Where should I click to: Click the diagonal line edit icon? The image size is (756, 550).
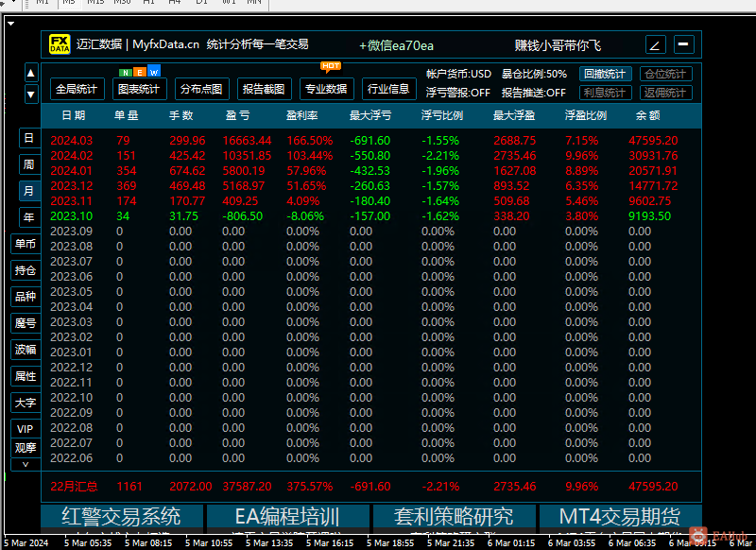pyautogui.click(x=655, y=44)
